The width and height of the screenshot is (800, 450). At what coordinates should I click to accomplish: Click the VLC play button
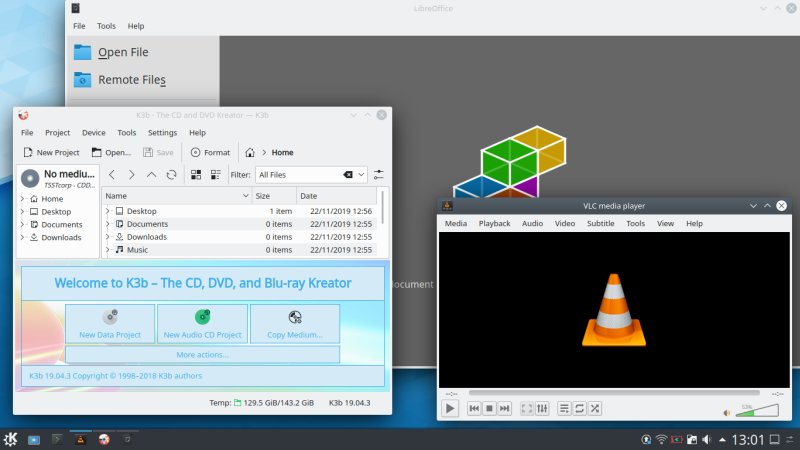click(450, 408)
